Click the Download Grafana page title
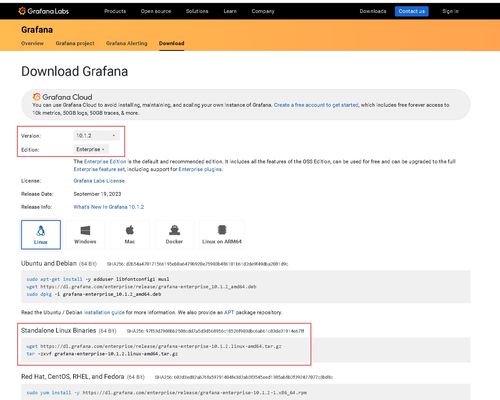The height and width of the screenshot is (400, 500). tap(74, 71)
